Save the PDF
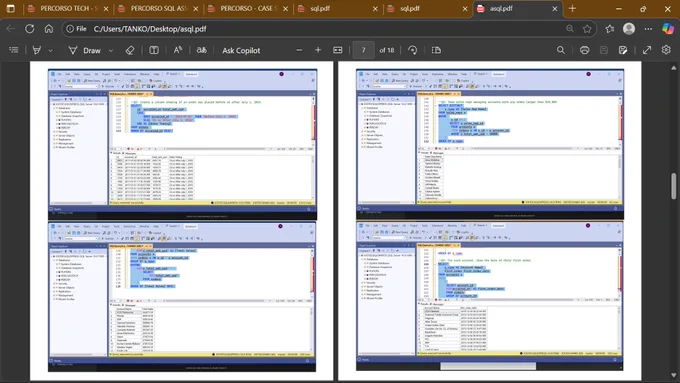This screenshot has width=680, height=383. point(604,50)
